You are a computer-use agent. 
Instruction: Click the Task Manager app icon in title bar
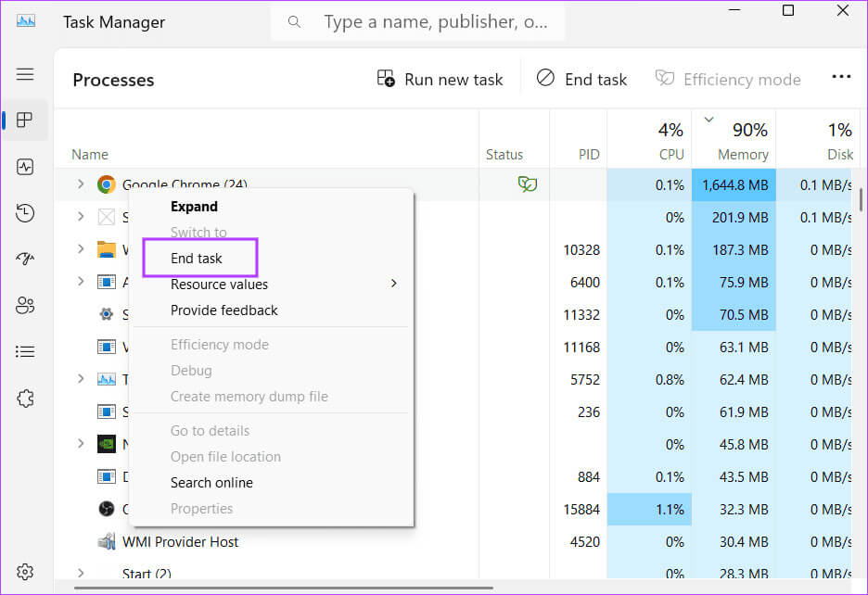coord(25,21)
